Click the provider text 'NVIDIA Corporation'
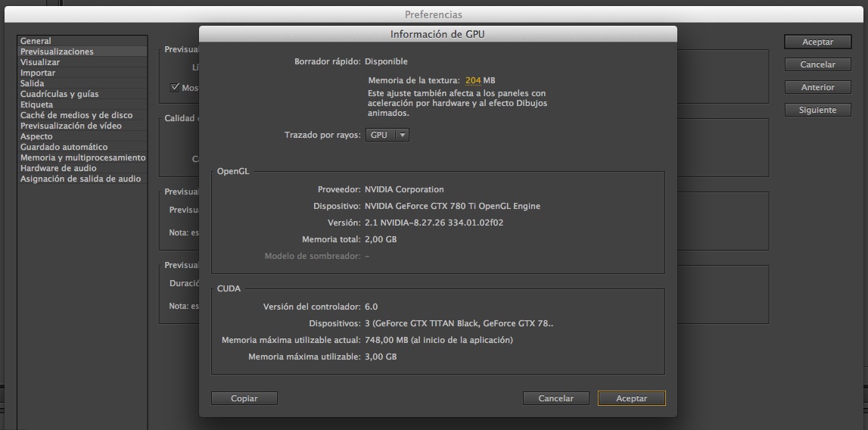 [x=404, y=189]
